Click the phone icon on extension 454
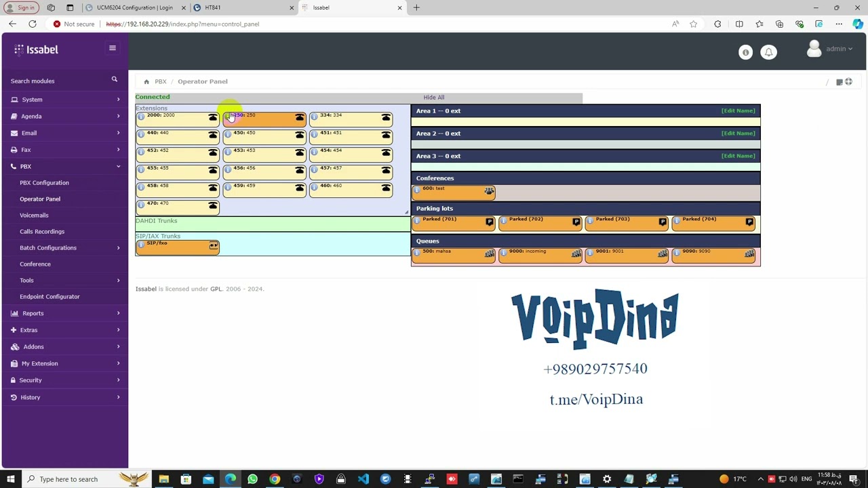Screen dimensions: 868x488 [x=386, y=153]
